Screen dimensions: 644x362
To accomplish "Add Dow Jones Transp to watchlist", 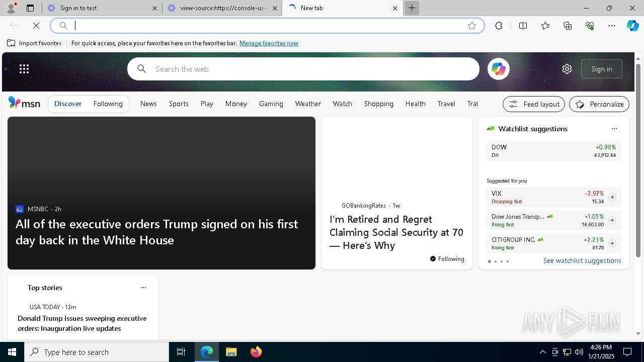I will pyautogui.click(x=612, y=220).
